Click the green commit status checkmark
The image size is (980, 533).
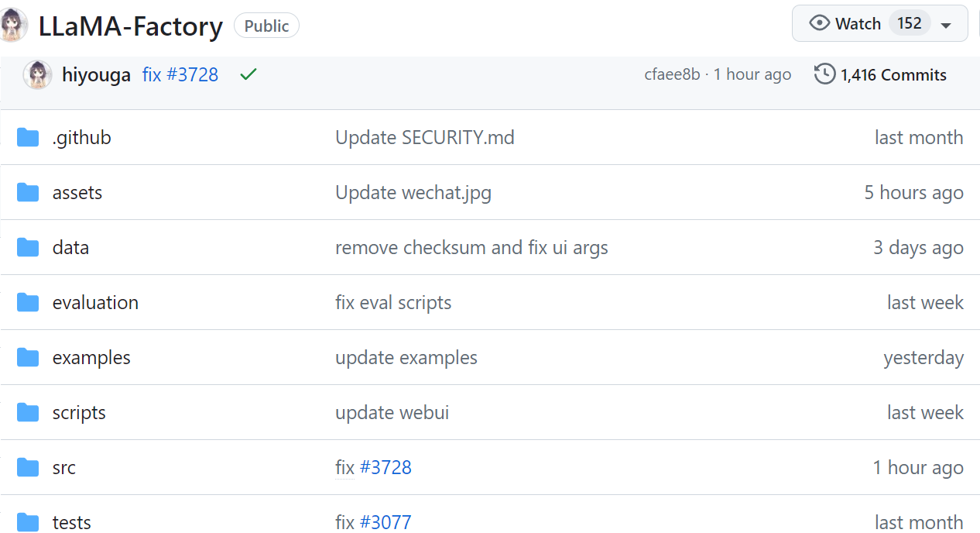click(x=248, y=74)
